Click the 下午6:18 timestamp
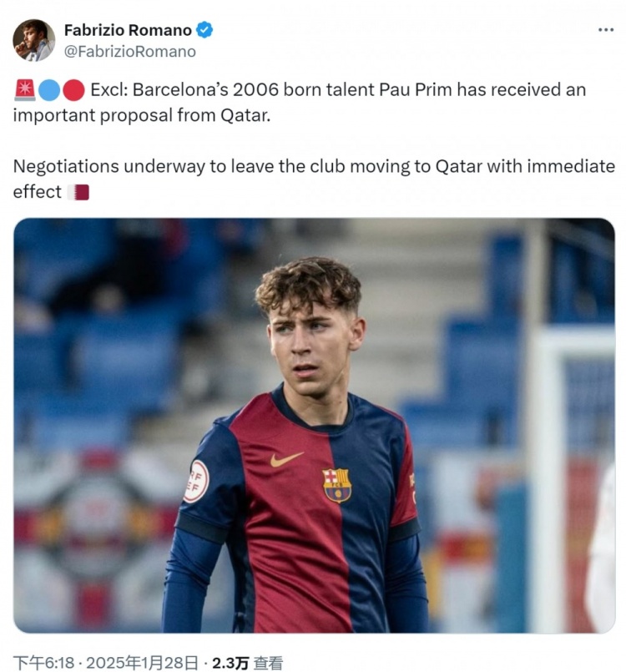Screen dimensions: 626x672 (43, 663)
